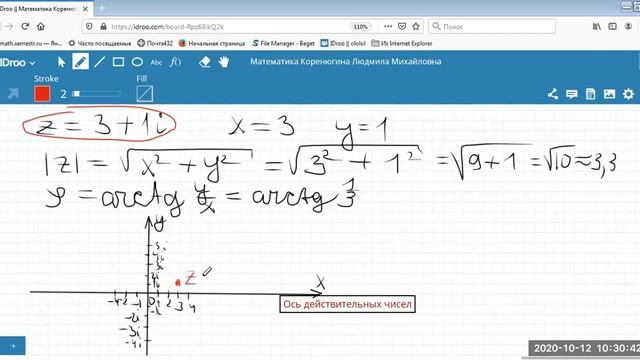
Task: Select the pointer selection tool
Action: point(61,62)
